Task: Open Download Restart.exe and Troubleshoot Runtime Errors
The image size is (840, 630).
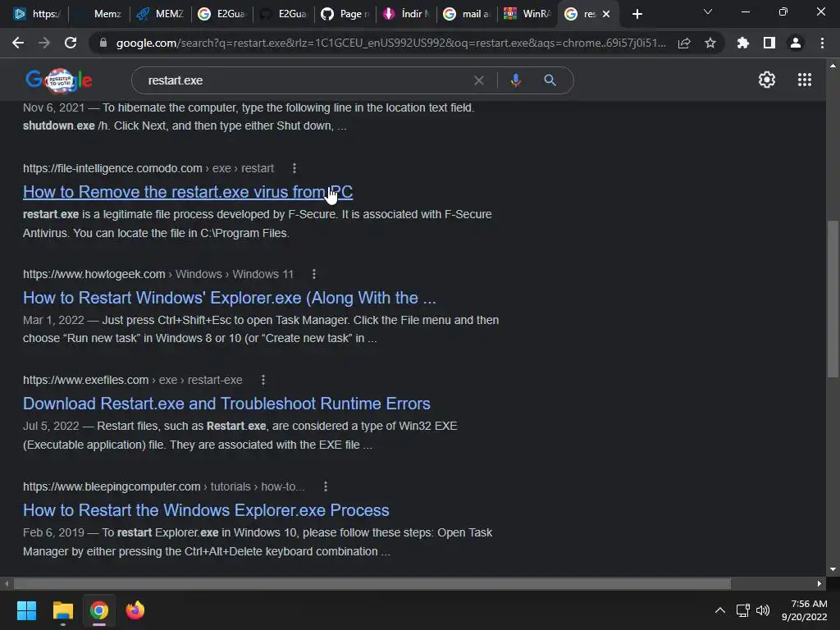Action: (x=226, y=404)
